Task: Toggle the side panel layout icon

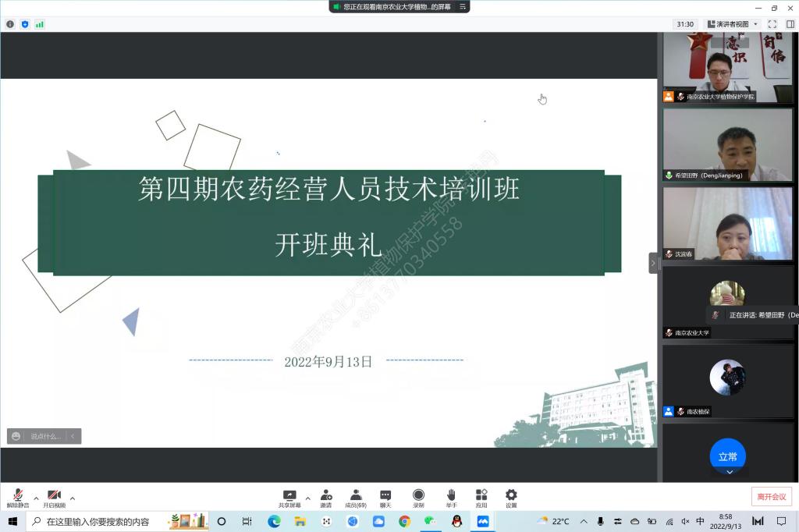Action: click(790, 24)
